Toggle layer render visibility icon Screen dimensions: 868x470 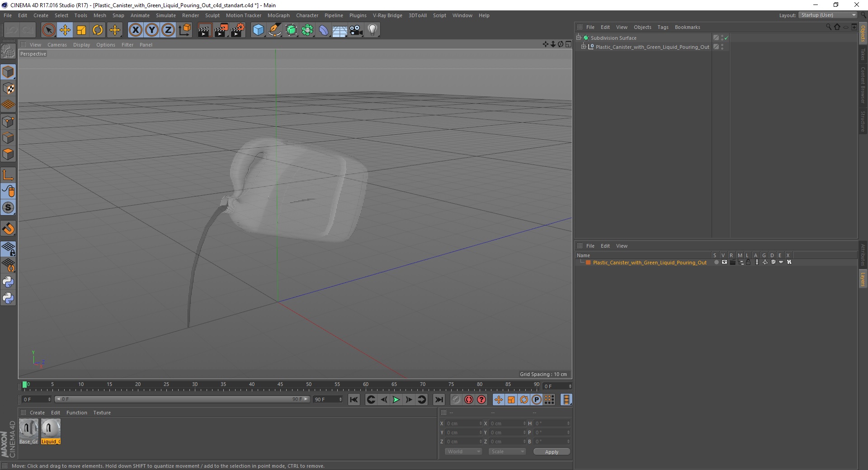coord(732,262)
